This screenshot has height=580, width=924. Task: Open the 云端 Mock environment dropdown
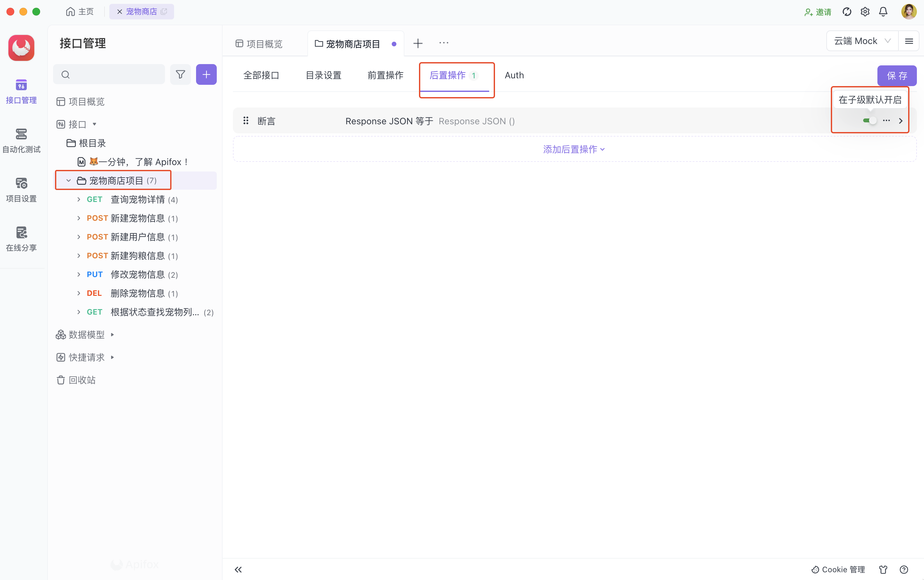click(862, 41)
